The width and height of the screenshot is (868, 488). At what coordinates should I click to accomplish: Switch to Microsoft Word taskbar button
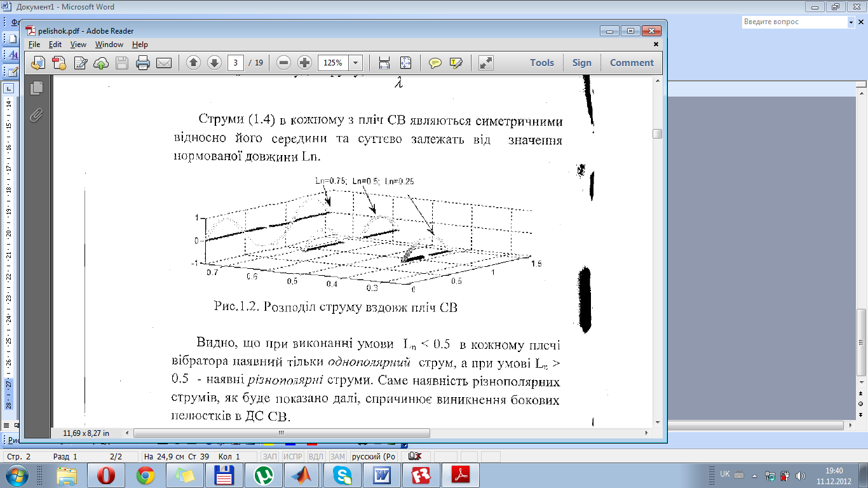382,475
